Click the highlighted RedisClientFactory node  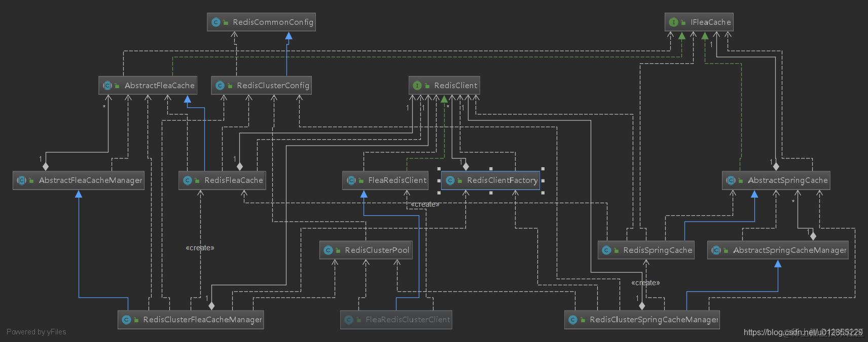click(490, 180)
